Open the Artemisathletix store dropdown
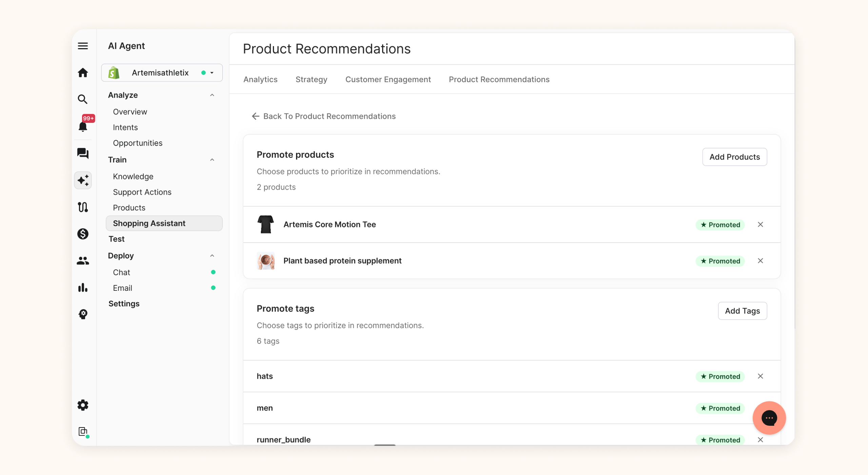Image resolution: width=868 pixels, height=475 pixels. (x=162, y=73)
